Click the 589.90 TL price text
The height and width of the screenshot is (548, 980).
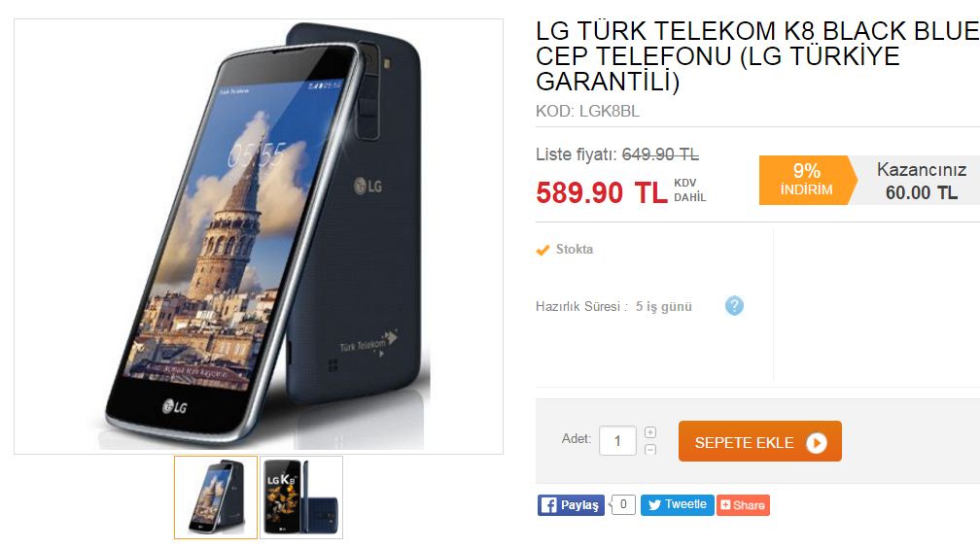pos(601,192)
